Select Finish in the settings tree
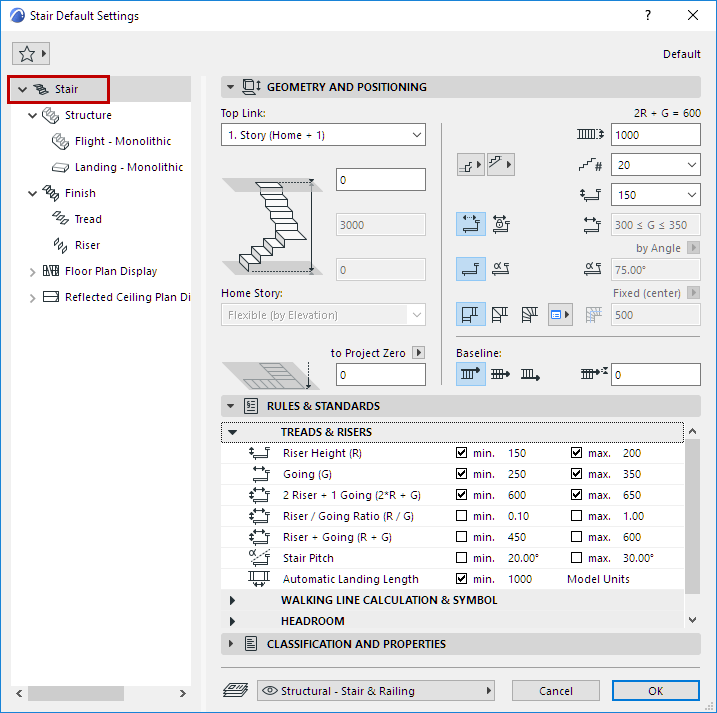 (80, 193)
